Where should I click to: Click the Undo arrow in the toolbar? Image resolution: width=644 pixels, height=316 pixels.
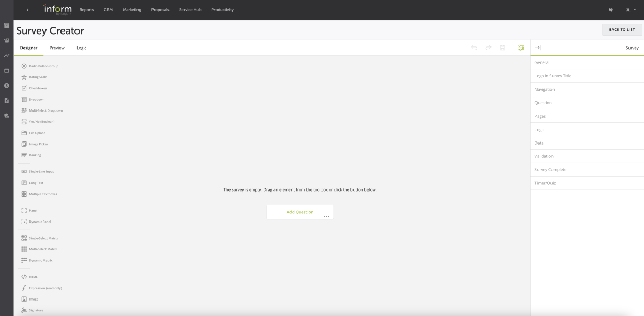coord(474,48)
